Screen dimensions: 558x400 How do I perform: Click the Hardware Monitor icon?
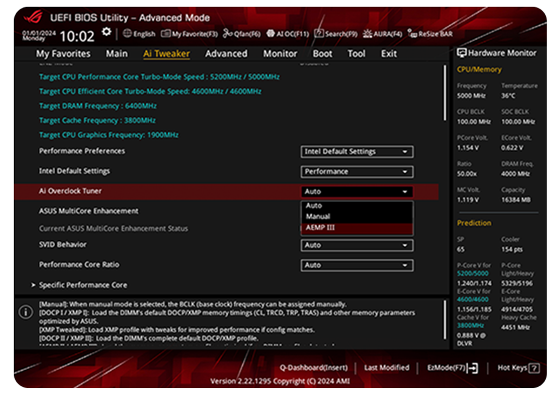tap(462, 53)
